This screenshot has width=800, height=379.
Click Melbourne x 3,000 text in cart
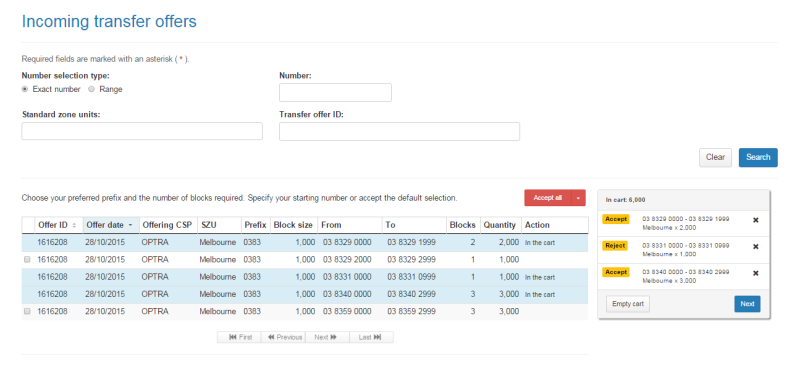click(669, 281)
